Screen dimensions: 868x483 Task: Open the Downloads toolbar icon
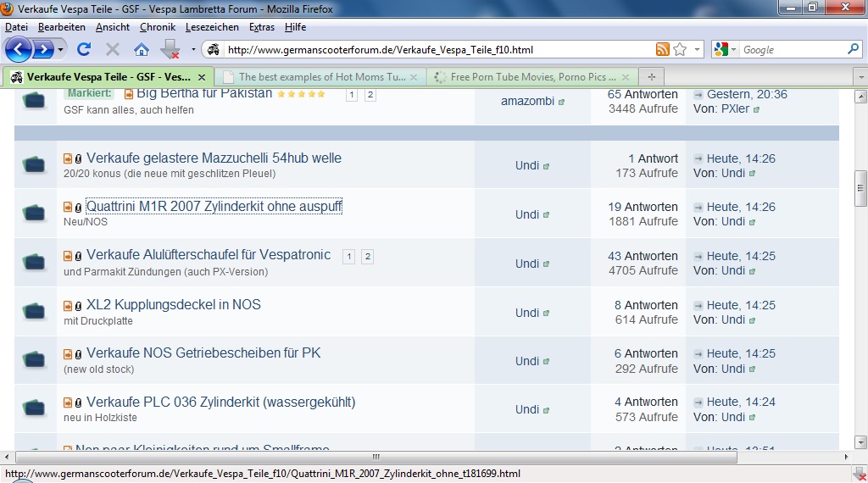pos(170,50)
